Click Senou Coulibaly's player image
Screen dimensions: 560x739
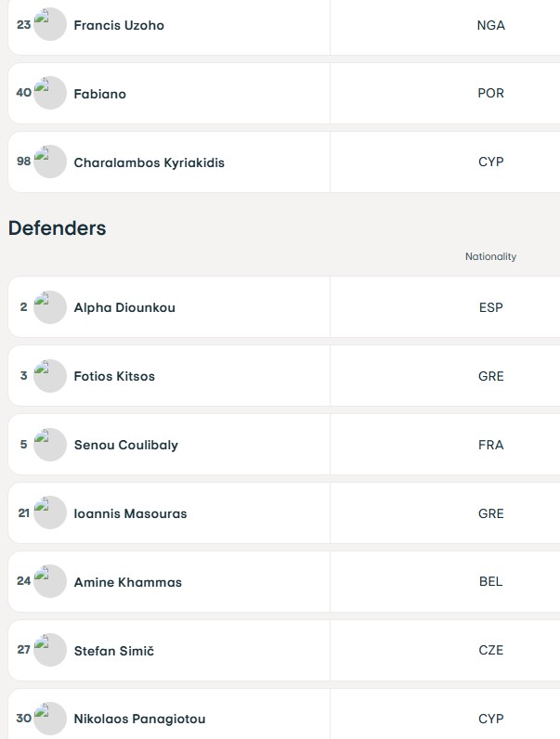(50, 445)
